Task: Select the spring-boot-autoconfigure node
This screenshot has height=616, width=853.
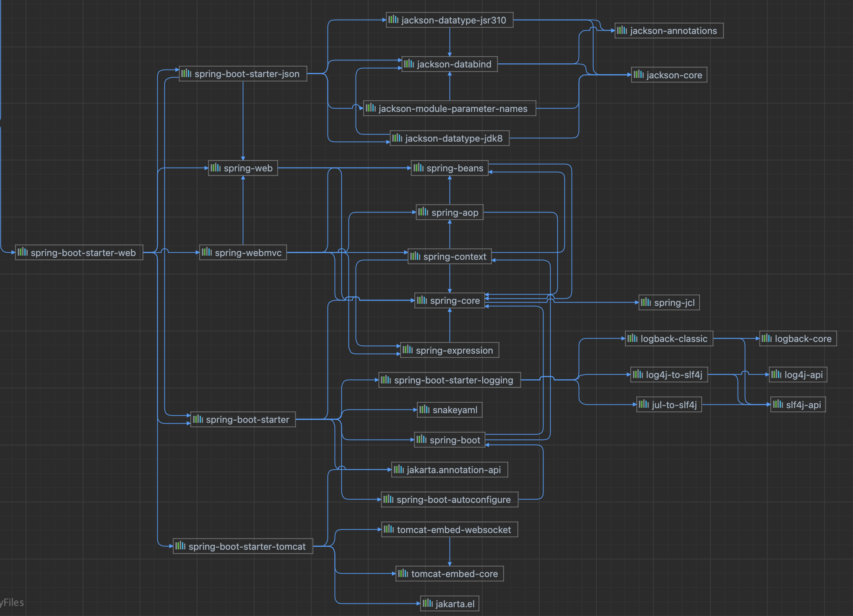Action: click(x=453, y=500)
